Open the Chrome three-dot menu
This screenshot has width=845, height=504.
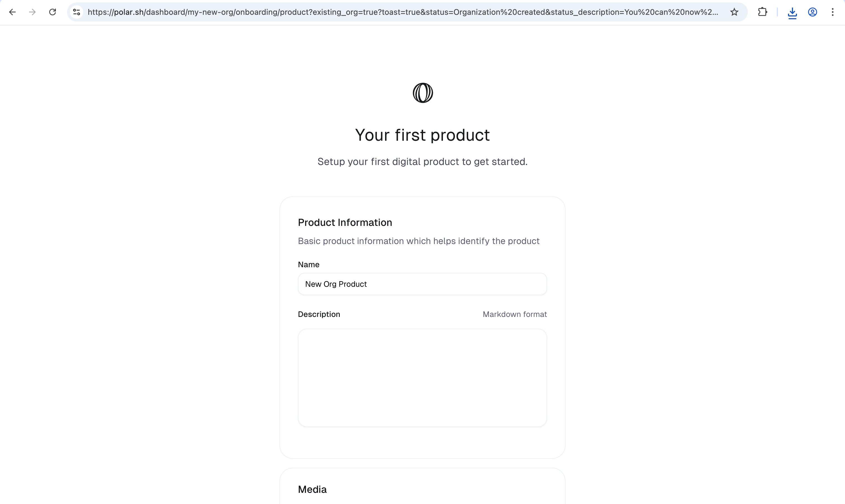coord(832,12)
